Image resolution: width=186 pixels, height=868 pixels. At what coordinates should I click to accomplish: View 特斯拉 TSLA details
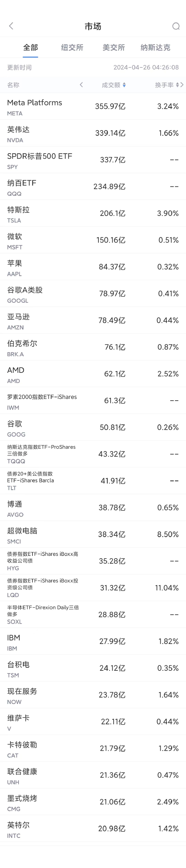click(93, 214)
